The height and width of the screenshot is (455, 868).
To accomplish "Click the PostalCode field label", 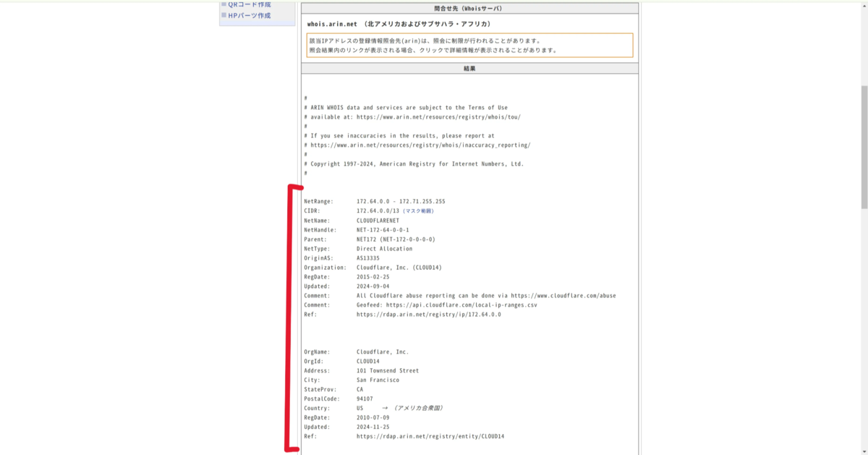I will point(322,399).
